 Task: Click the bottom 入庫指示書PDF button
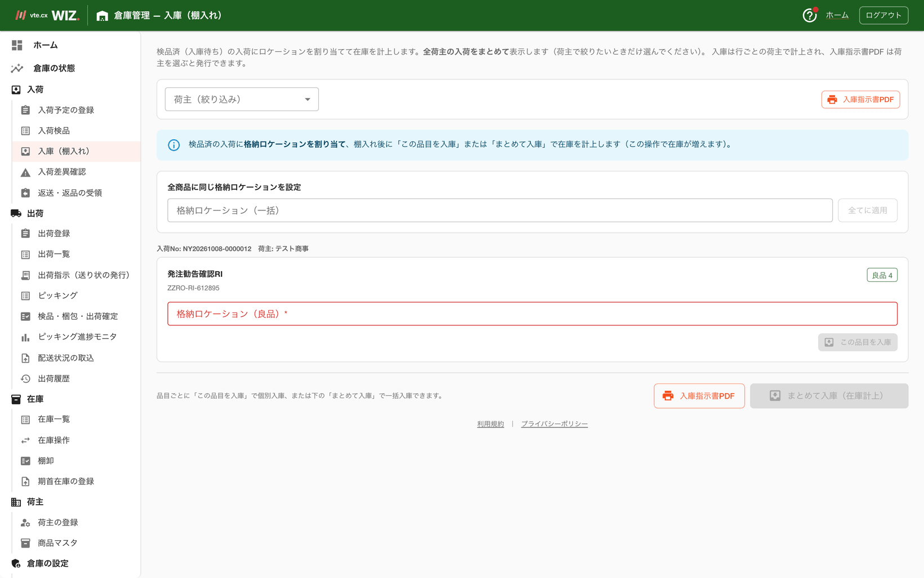pyautogui.click(x=699, y=396)
